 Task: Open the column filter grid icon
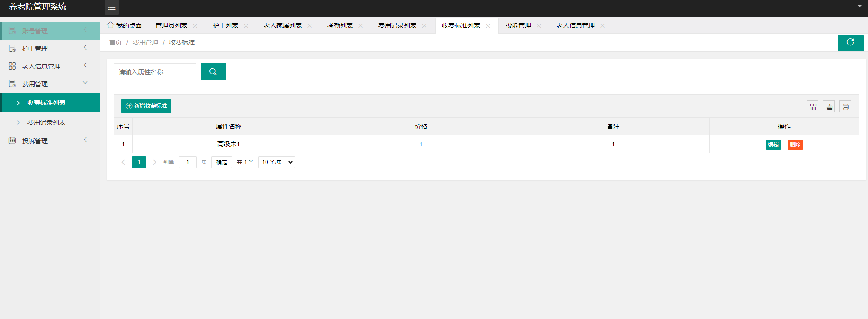[x=813, y=106]
